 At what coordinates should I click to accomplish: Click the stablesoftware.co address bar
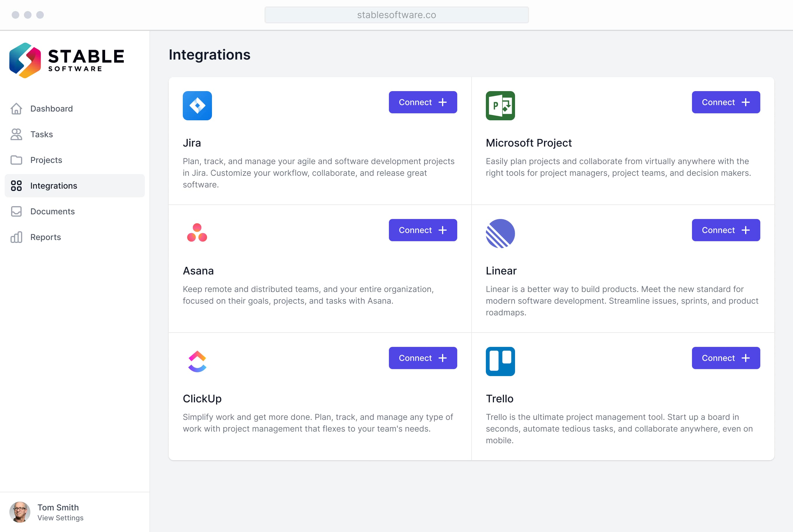[x=396, y=15]
